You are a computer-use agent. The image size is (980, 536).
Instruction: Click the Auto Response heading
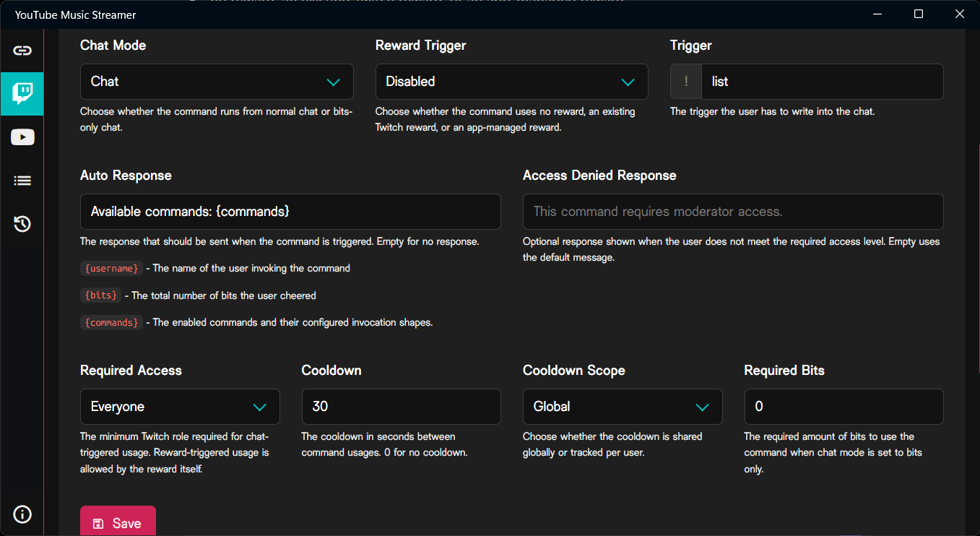(x=126, y=176)
